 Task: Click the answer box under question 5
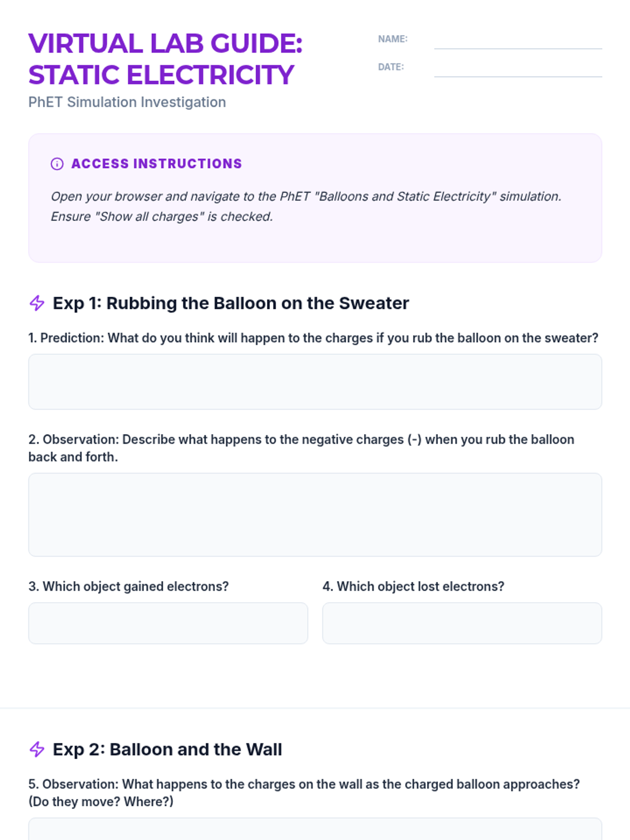click(x=315, y=829)
